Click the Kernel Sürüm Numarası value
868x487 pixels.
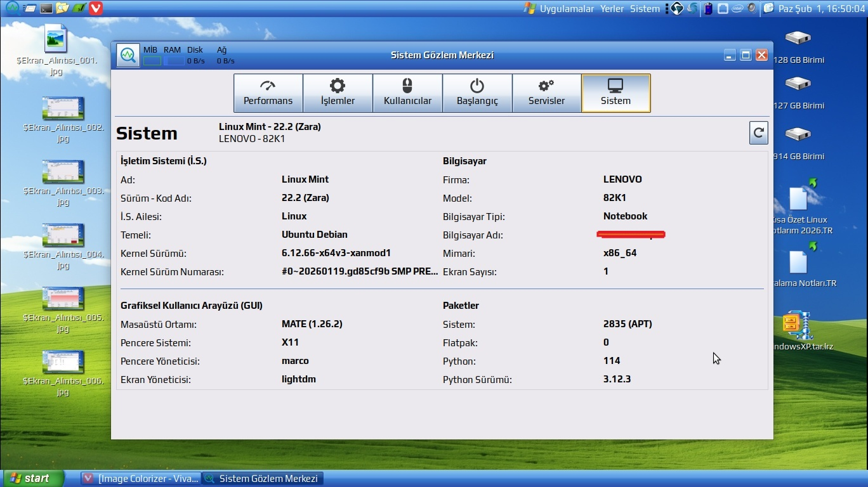(x=360, y=271)
